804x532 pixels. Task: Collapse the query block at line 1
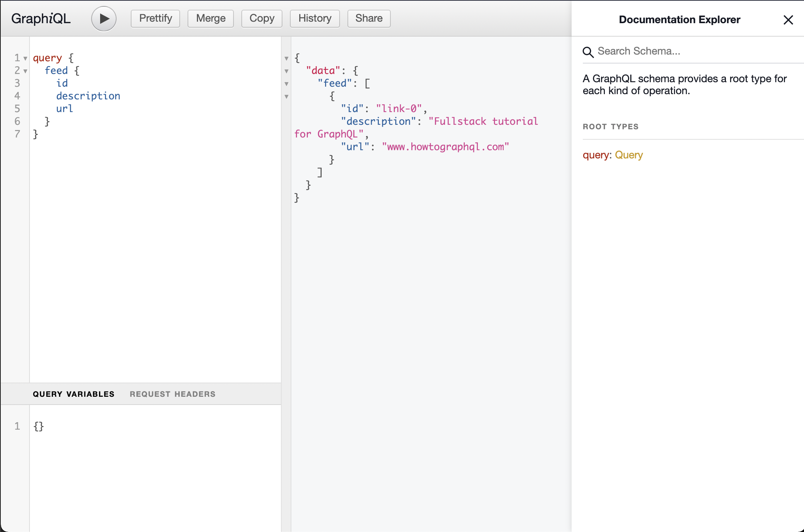coord(25,58)
